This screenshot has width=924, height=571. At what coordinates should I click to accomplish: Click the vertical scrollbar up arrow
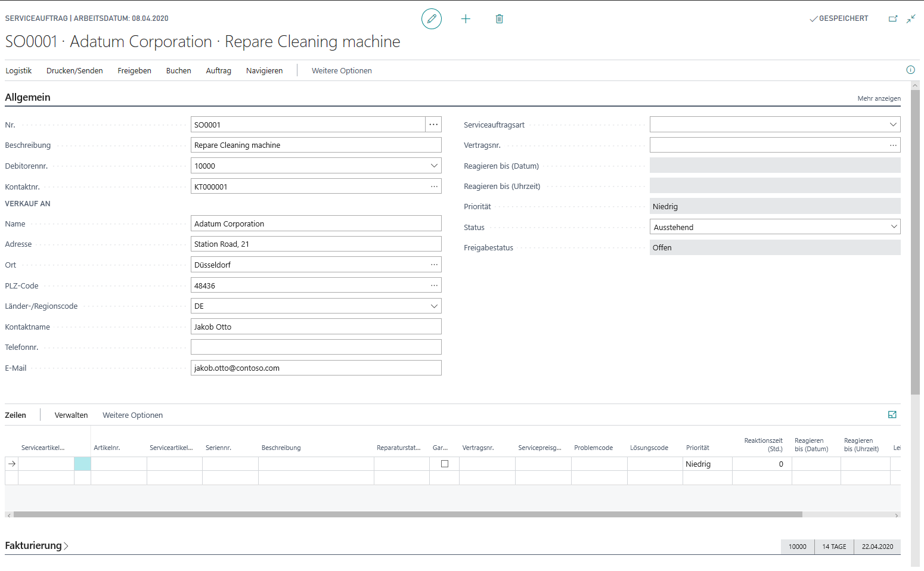pos(915,86)
